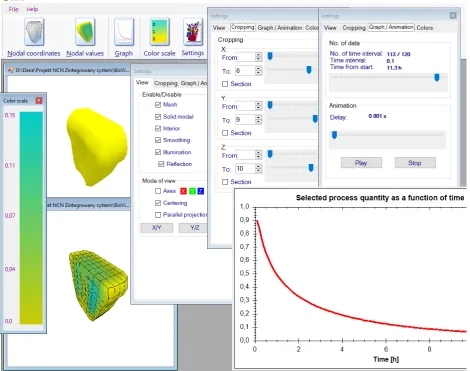Enable Parallel projection checkbox
Viewport: 470px width, 371px height.
[x=158, y=215]
